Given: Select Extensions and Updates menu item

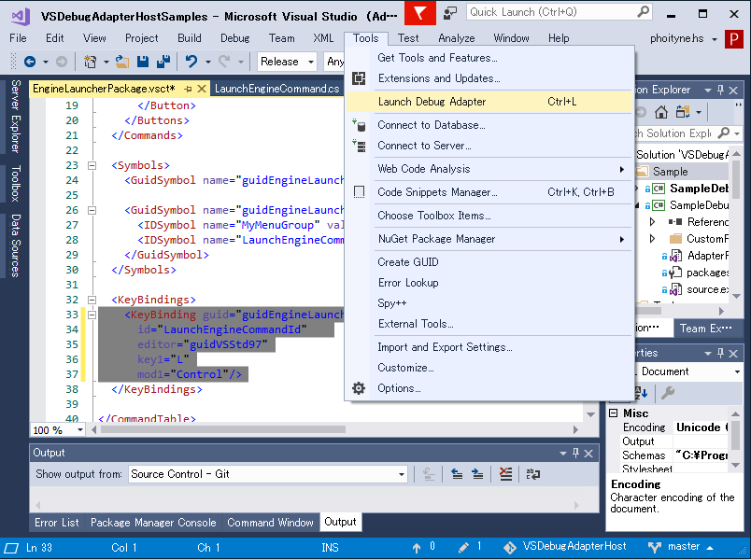Looking at the screenshot, I should (489, 78).
